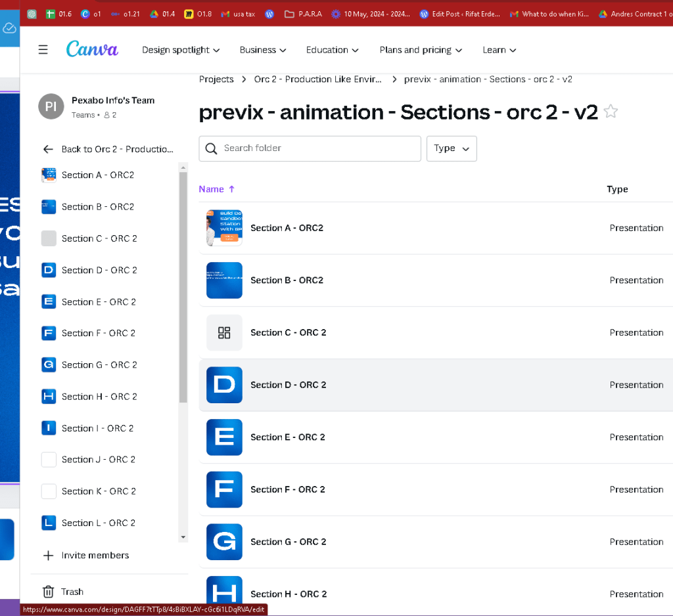The image size is (673, 616).
Task: Expand Business menu
Action: (263, 50)
